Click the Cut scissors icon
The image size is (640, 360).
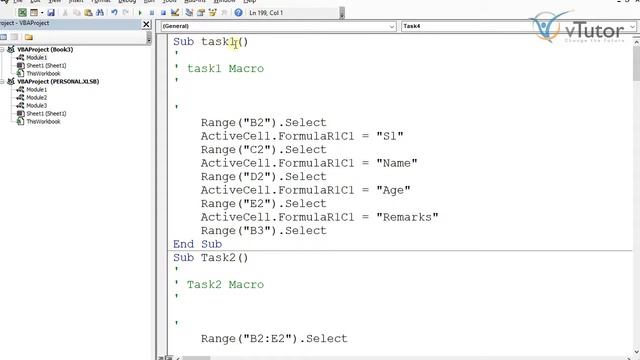tap(65, 13)
